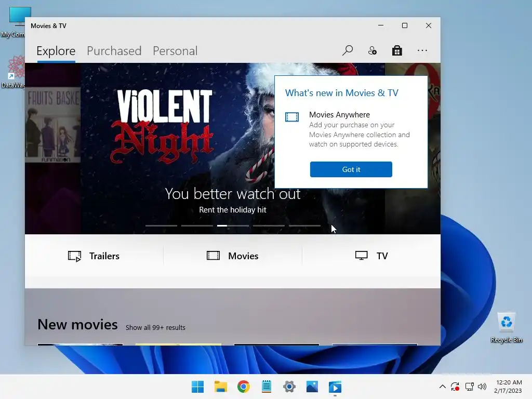Select third carousel page indicator
The height and width of the screenshot is (399, 532).
pos(233,225)
